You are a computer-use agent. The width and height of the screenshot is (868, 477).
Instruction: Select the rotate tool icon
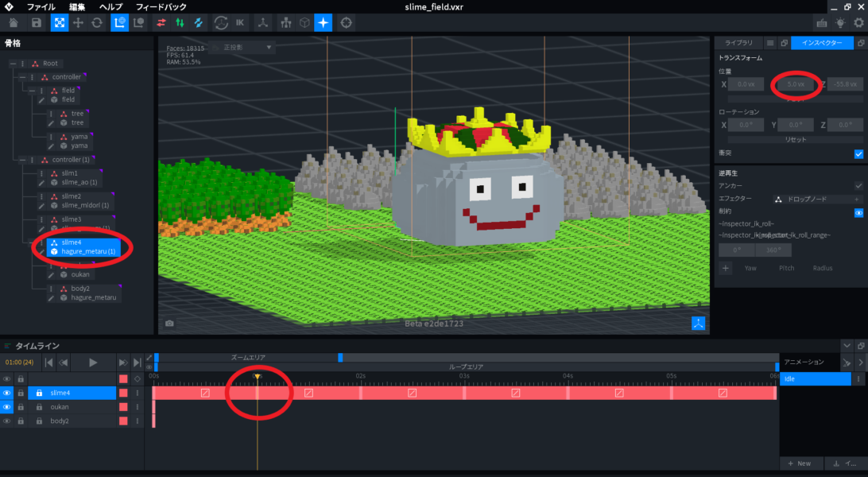point(97,23)
